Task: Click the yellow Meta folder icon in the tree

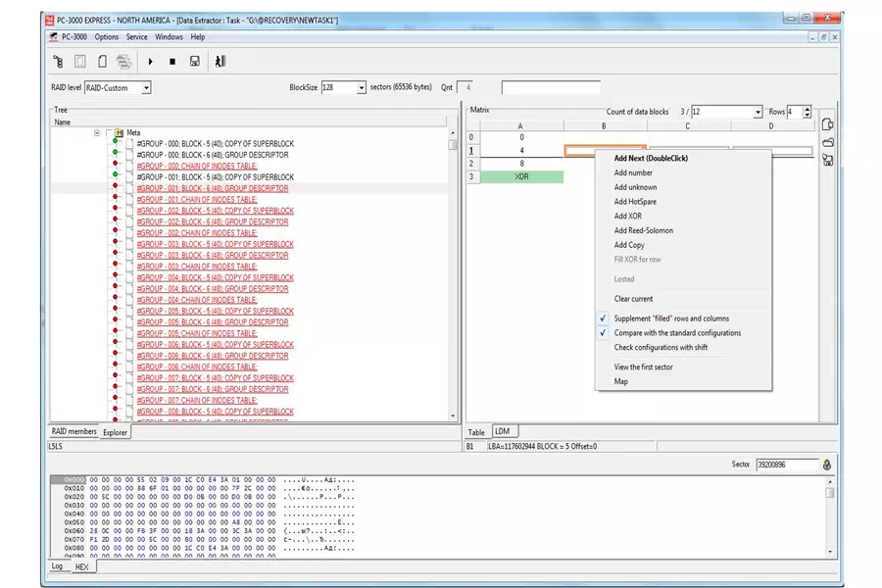Action: 120,133
